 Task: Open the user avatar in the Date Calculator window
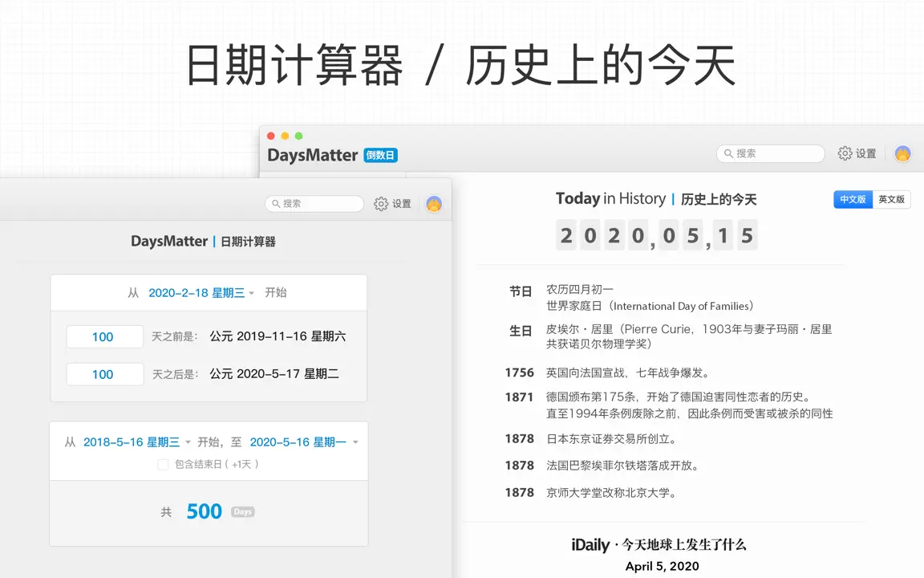pos(434,204)
